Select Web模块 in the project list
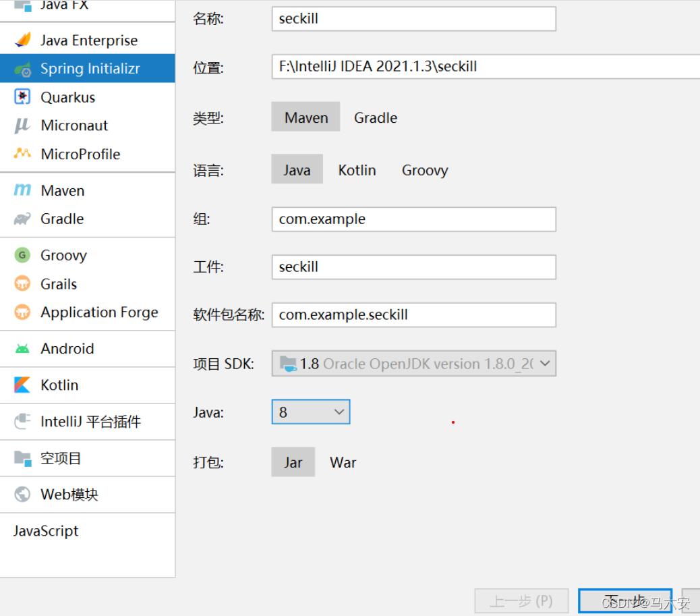Image resolution: width=700 pixels, height=616 pixels. (x=88, y=494)
